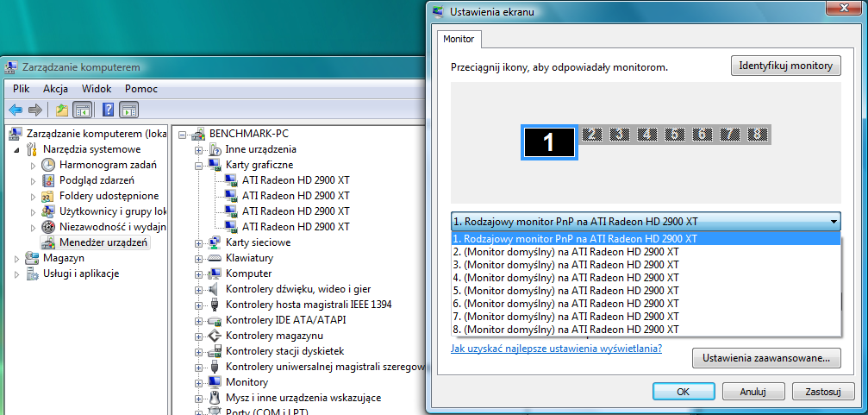Click the Podgląd zdarzeń icon
This screenshot has height=415, width=868.
point(49,180)
